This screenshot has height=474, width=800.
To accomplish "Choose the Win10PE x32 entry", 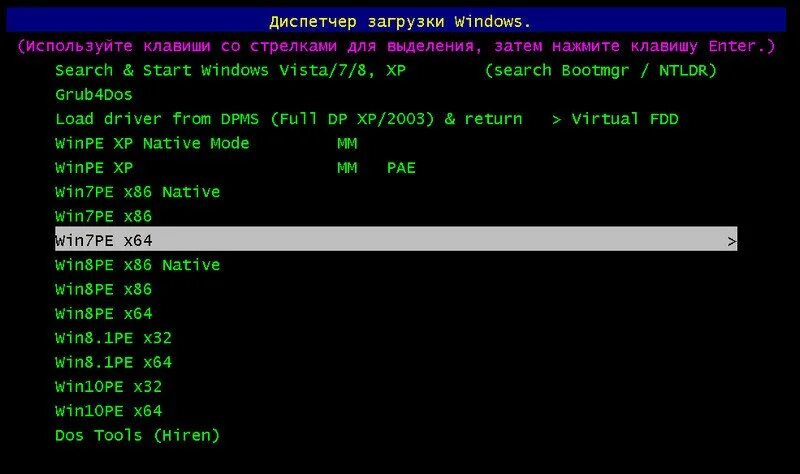I will coord(108,387).
